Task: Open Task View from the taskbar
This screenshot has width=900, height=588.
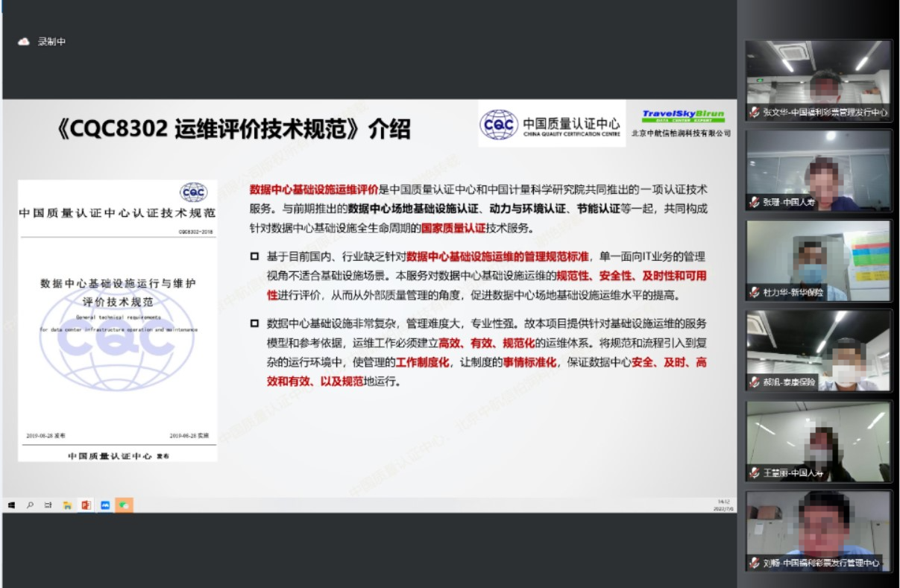Action: [x=48, y=505]
